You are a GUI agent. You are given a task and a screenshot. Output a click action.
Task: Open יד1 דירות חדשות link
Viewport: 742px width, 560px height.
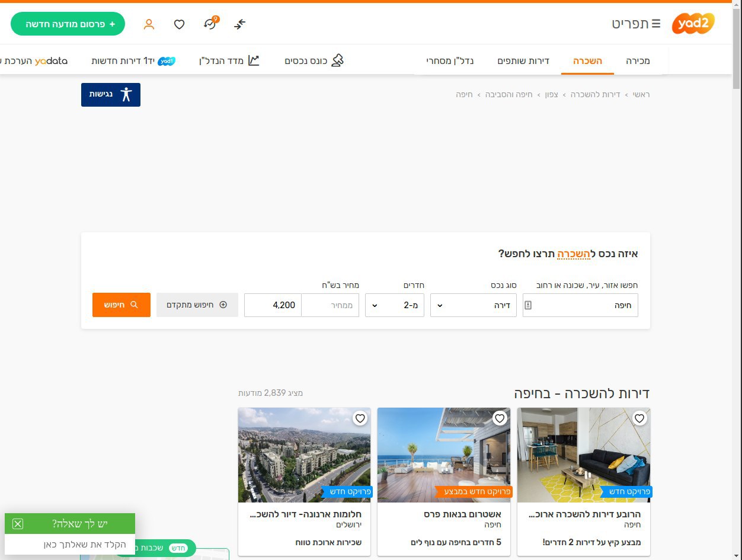[x=133, y=60]
